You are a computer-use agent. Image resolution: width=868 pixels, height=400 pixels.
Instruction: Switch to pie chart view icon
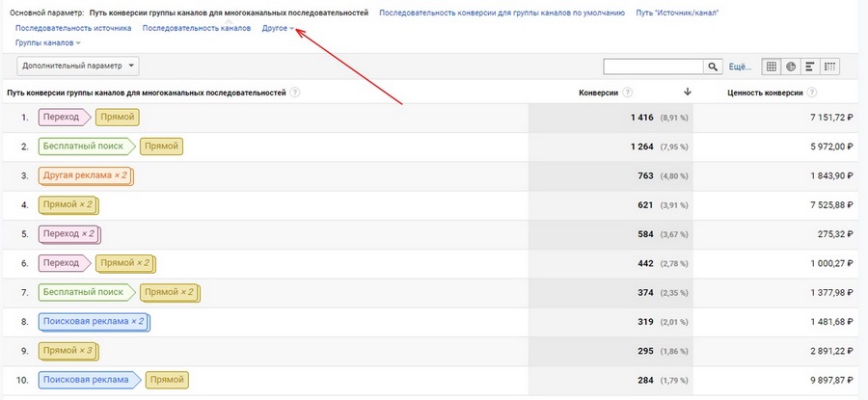[x=791, y=67]
